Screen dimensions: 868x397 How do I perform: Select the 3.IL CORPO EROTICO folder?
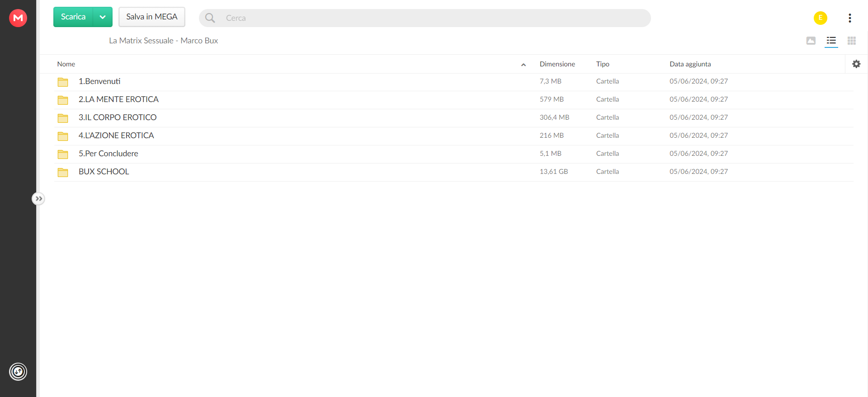(454, 118)
